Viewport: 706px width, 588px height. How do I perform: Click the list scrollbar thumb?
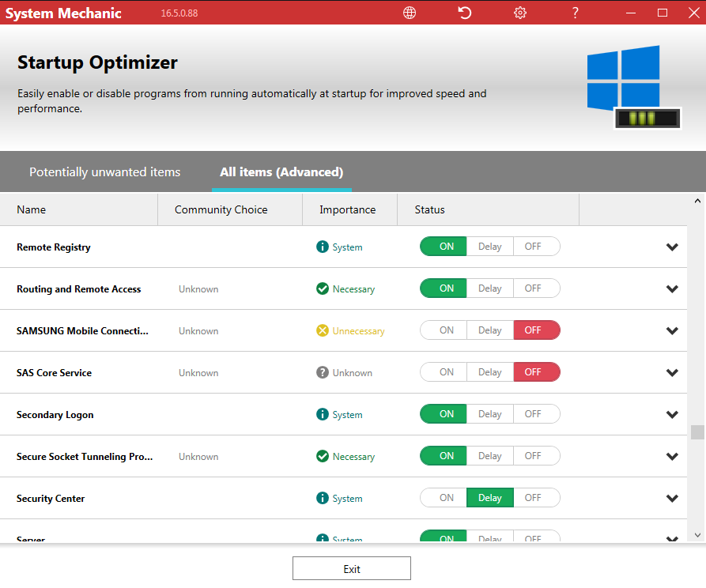coord(697,432)
